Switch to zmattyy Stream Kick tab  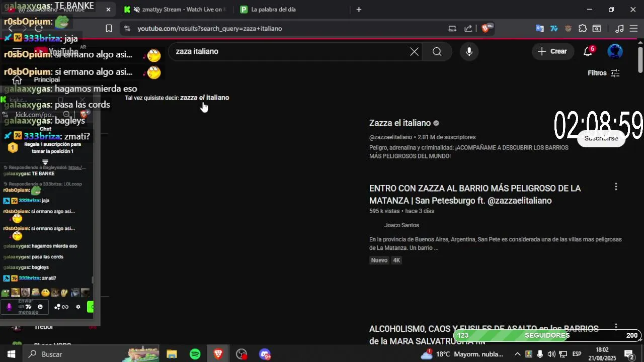pyautogui.click(x=175, y=10)
